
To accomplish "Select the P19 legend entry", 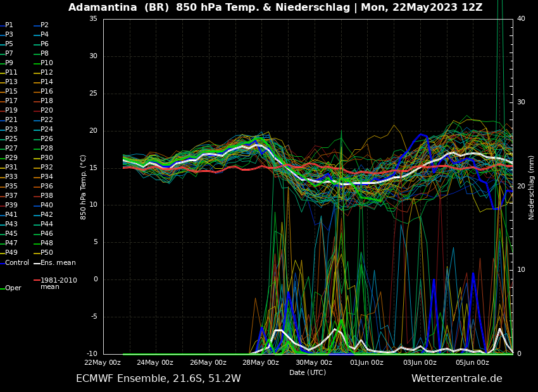I will pyautogui.click(x=9, y=111).
